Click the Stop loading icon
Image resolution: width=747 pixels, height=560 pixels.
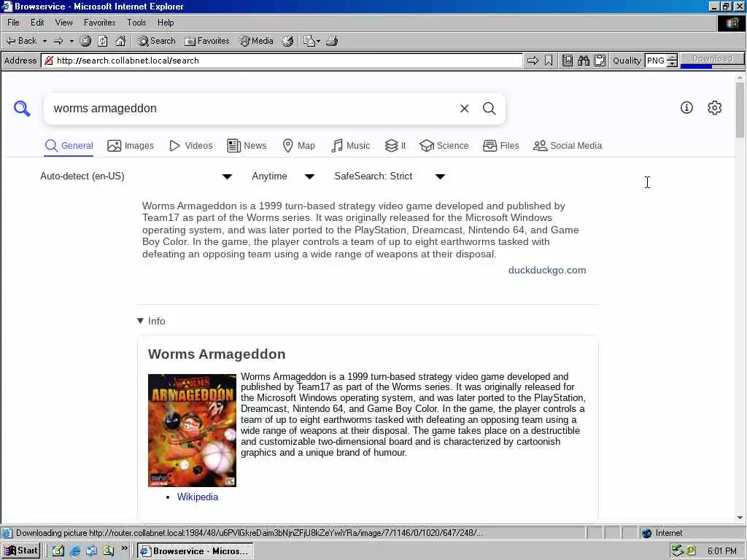(x=86, y=41)
